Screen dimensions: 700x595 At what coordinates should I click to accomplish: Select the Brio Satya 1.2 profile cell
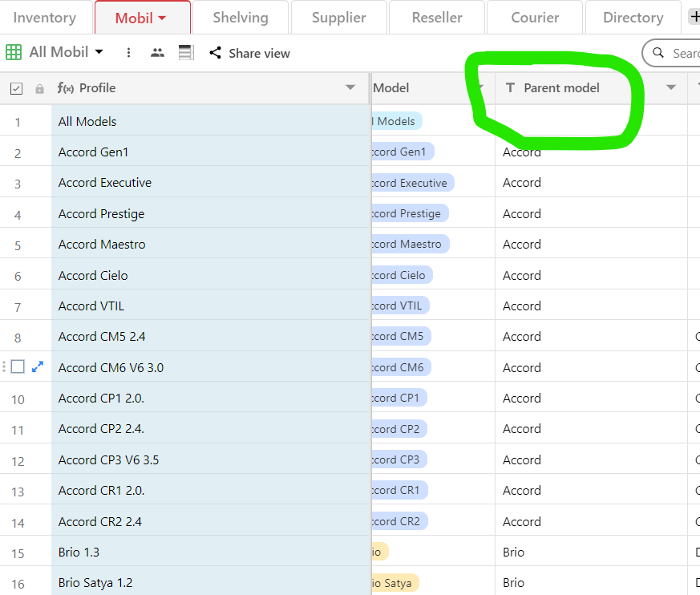[x=211, y=582]
